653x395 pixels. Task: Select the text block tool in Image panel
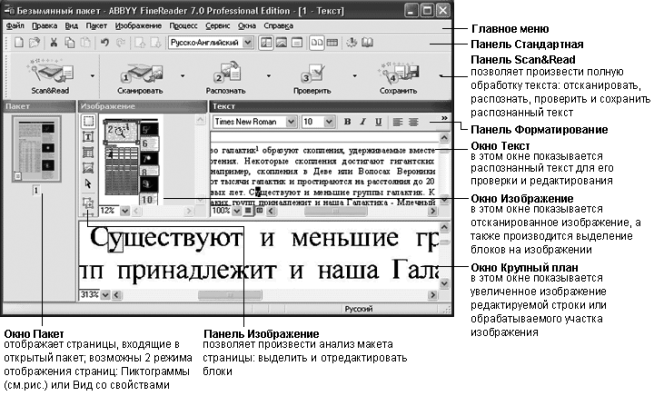click(88, 137)
